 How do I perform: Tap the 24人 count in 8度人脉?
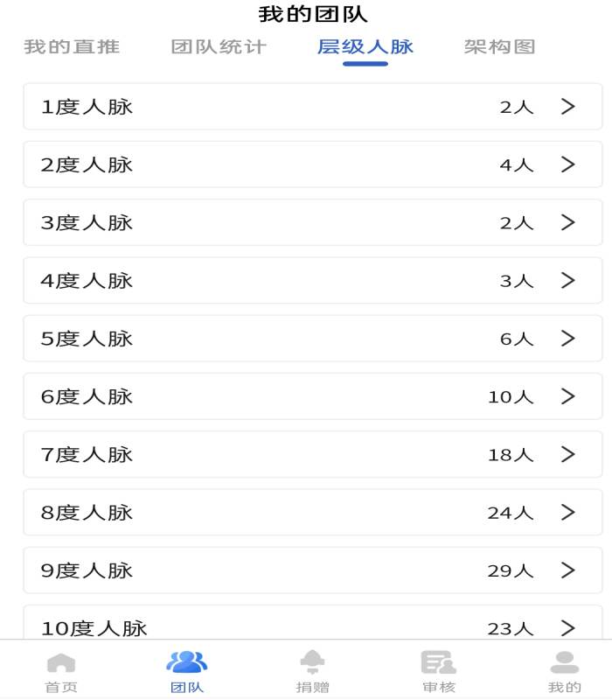[511, 513]
